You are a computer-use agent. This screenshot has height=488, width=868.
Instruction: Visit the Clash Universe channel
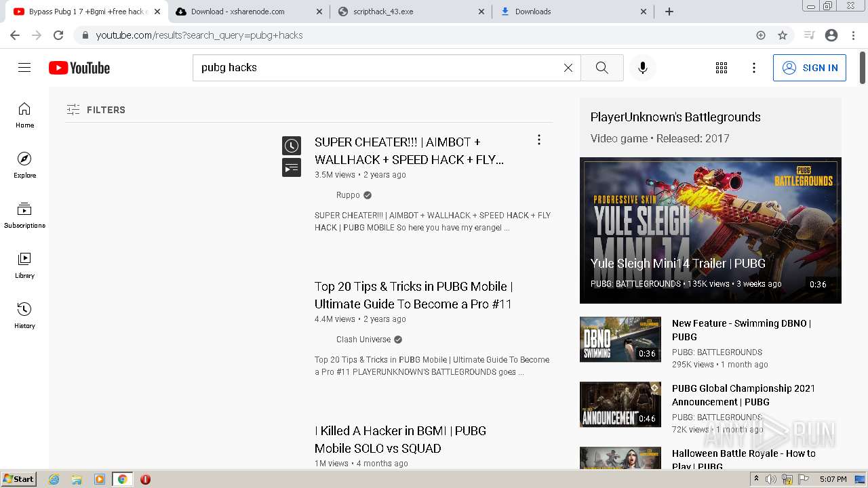[x=363, y=340]
